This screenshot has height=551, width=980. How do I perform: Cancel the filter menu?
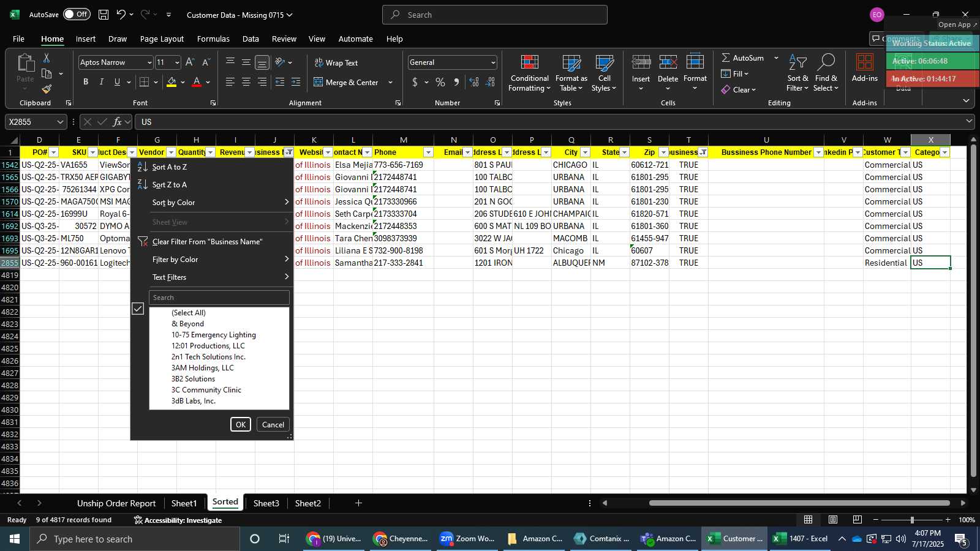(x=273, y=424)
